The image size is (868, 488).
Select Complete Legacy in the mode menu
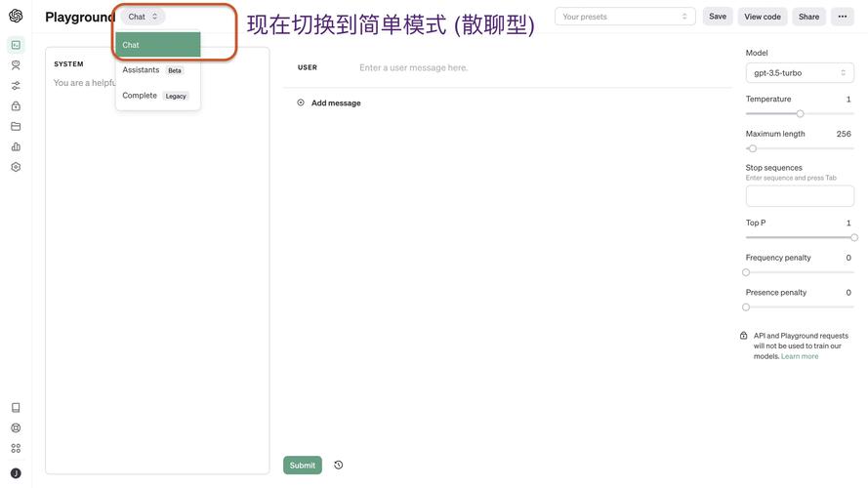pos(158,96)
